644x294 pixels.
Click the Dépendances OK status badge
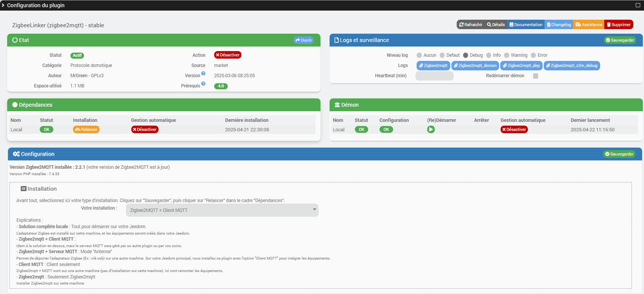click(47, 129)
